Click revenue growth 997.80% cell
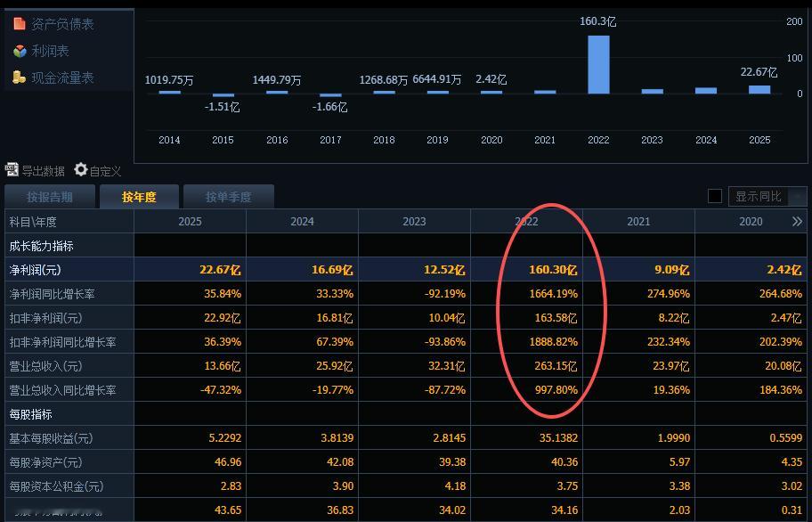Viewport: 812px width, 522px height. tap(556, 390)
